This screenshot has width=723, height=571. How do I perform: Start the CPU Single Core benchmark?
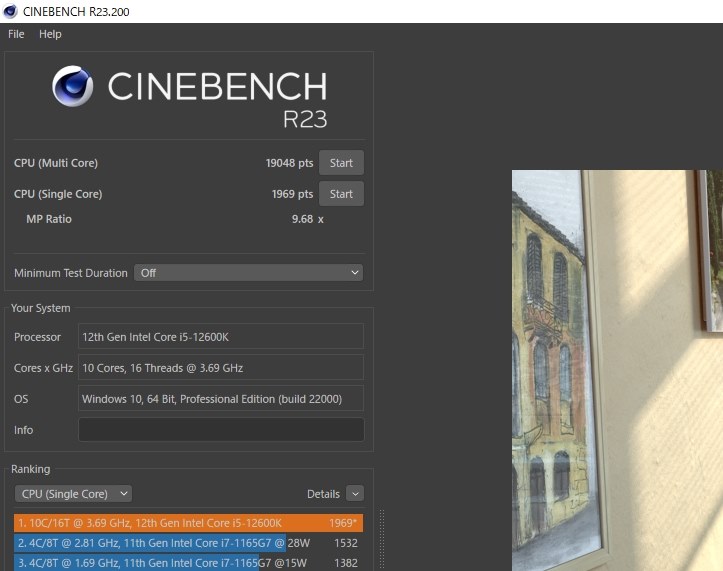coord(341,194)
